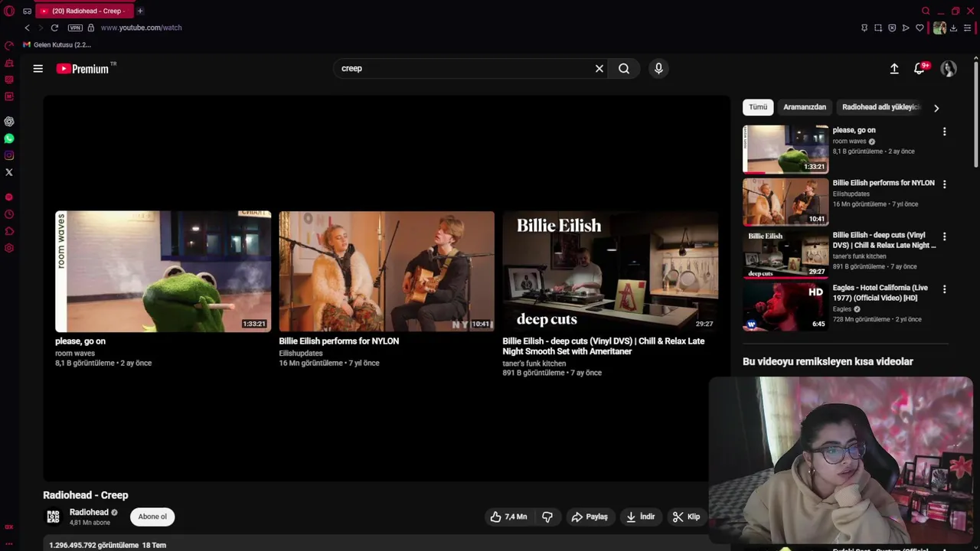
Task: Subscribe using the Abone ol button
Action: click(x=152, y=517)
